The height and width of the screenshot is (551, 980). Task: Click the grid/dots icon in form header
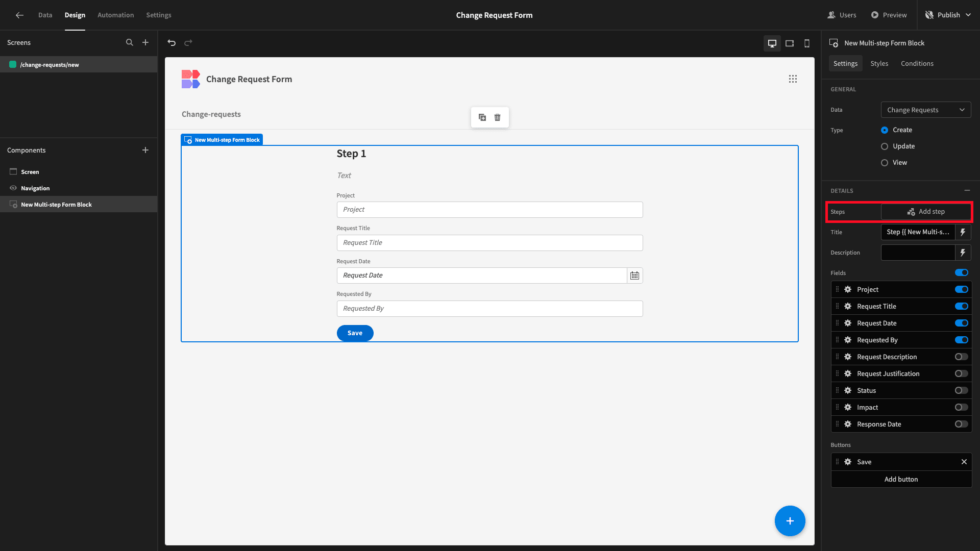pos(793,79)
